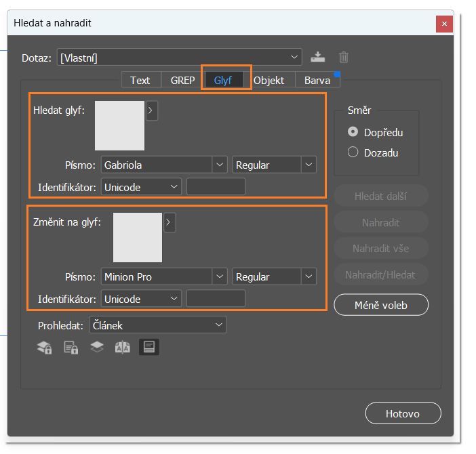Select the Dopředu direction radio button
The width and height of the screenshot is (476, 454).
pos(353,132)
